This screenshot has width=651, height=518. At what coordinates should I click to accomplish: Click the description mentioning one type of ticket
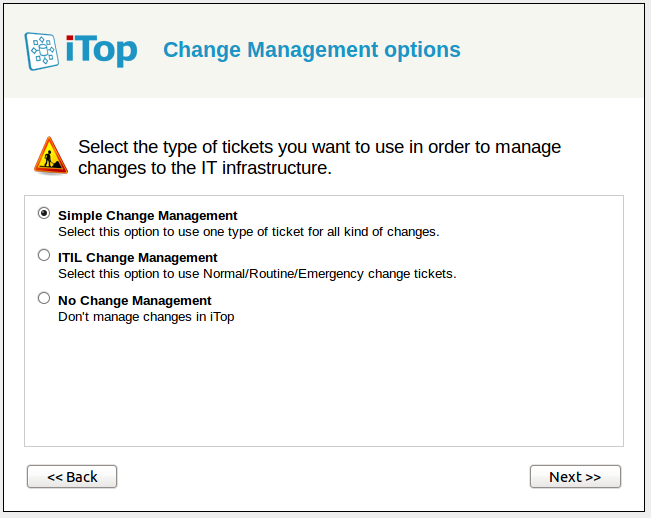coord(248,231)
